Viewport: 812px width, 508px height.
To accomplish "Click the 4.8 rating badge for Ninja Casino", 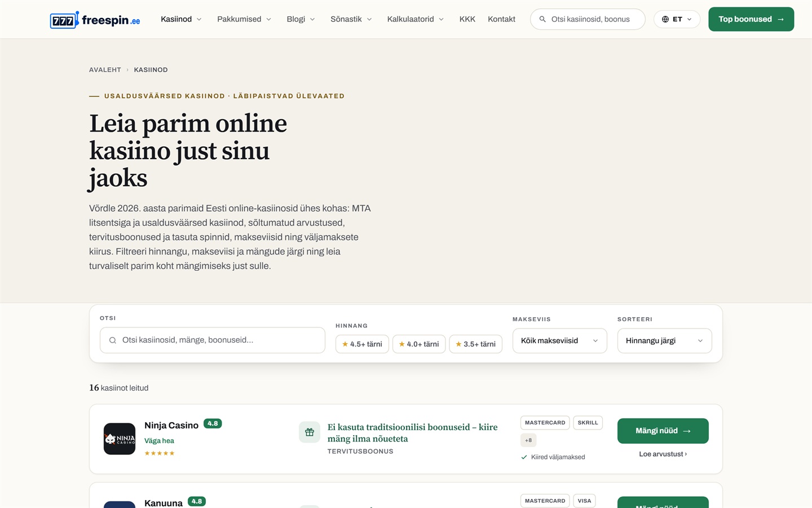I will coord(213,423).
